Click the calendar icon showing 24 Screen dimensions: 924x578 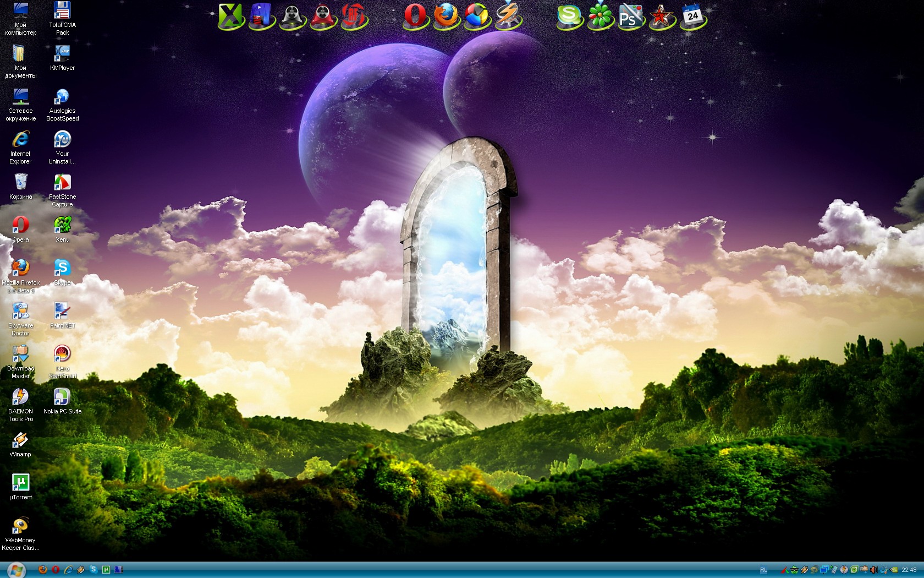(x=692, y=16)
